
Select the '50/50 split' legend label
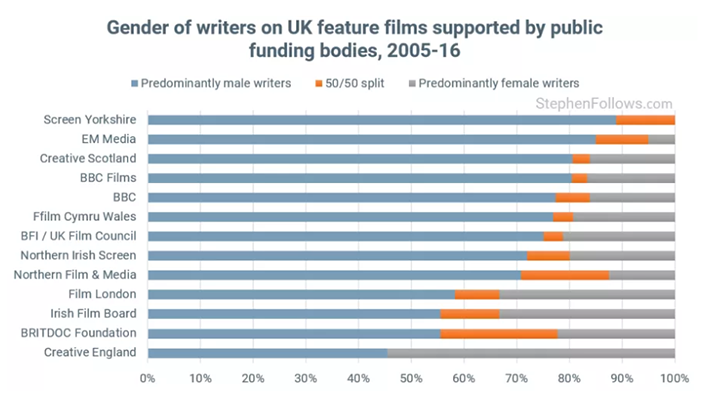pyautogui.click(x=355, y=83)
